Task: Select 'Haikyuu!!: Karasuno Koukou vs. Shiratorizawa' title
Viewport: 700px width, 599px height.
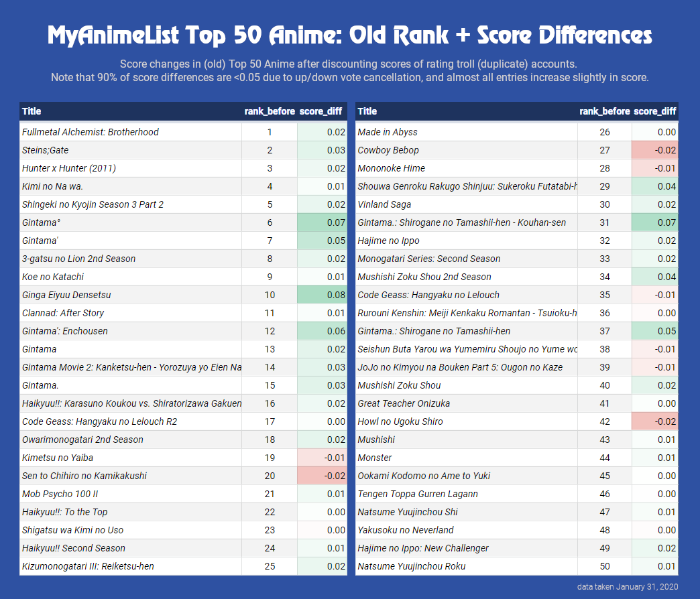Action: [x=131, y=403]
